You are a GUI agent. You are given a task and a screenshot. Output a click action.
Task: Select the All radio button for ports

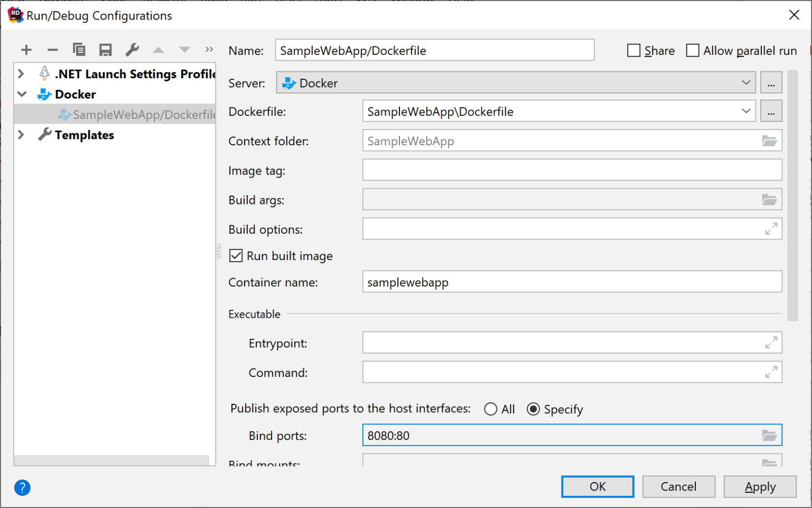491,409
